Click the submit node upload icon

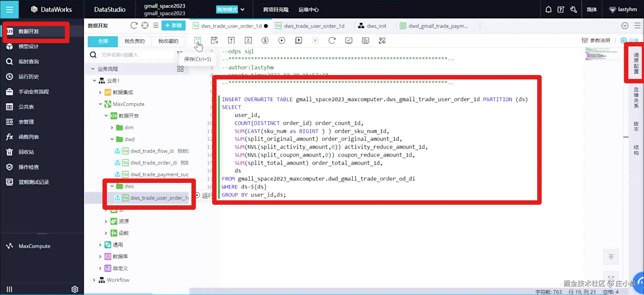[231, 41]
